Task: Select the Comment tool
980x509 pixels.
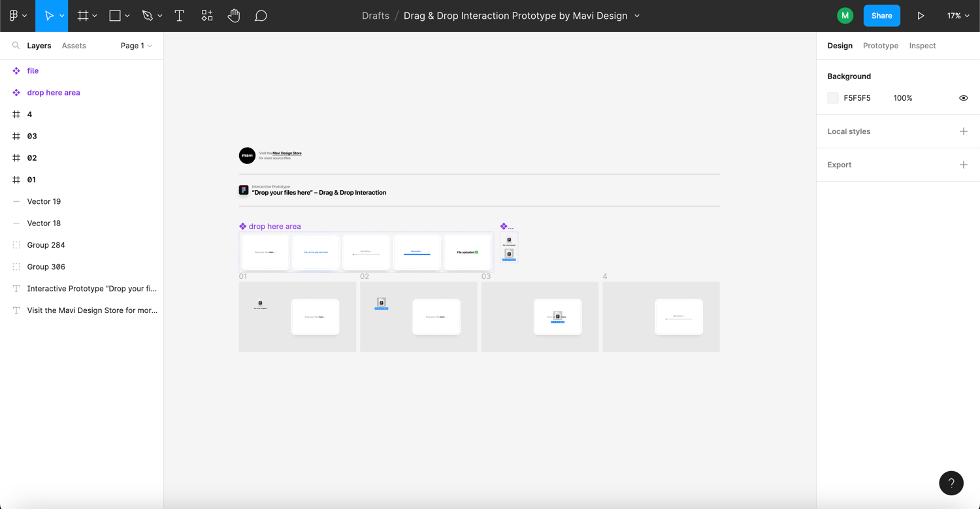Action: coord(261,16)
